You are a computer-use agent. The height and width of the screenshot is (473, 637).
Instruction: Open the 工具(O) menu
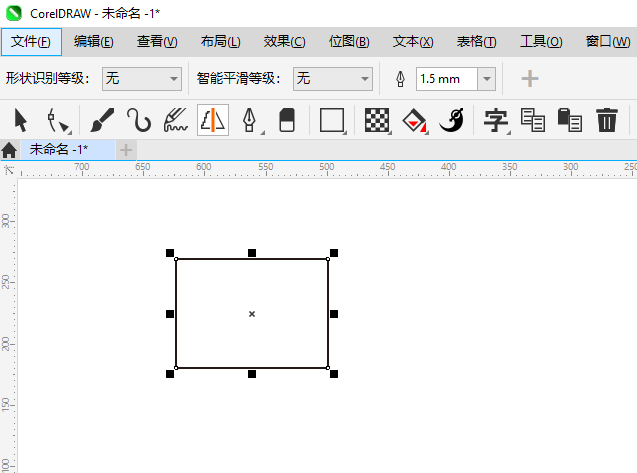tap(541, 42)
